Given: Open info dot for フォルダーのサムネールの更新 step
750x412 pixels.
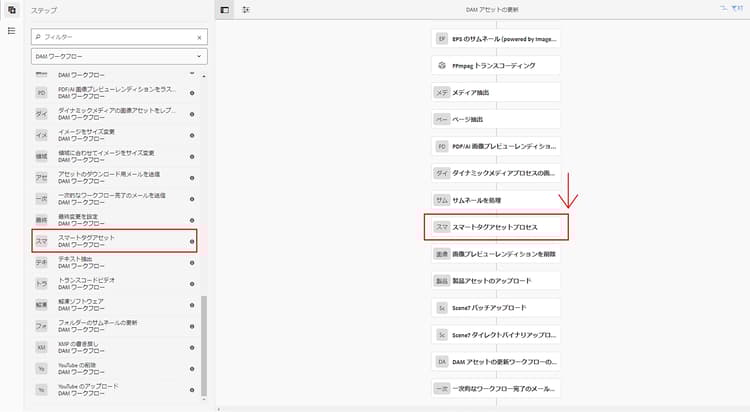Looking at the screenshot, I should pyautogui.click(x=192, y=326).
